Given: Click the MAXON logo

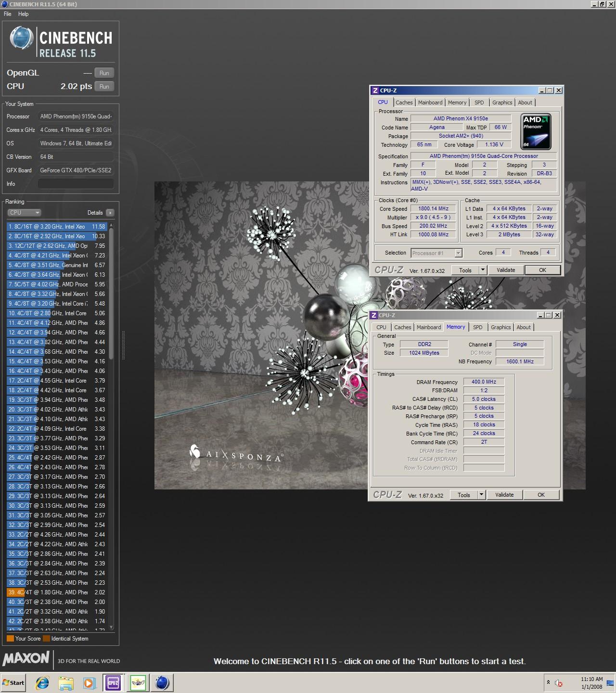Looking at the screenshot, I should click(26, 658).
